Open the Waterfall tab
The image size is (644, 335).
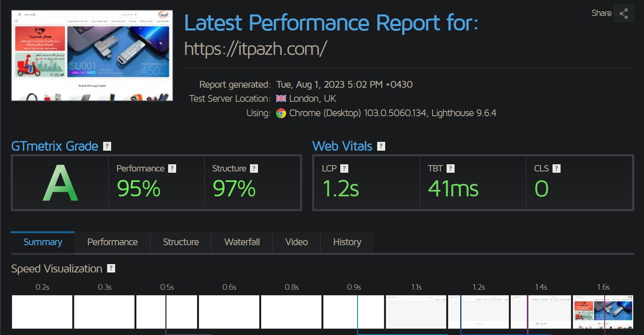(x=242, y=242)
